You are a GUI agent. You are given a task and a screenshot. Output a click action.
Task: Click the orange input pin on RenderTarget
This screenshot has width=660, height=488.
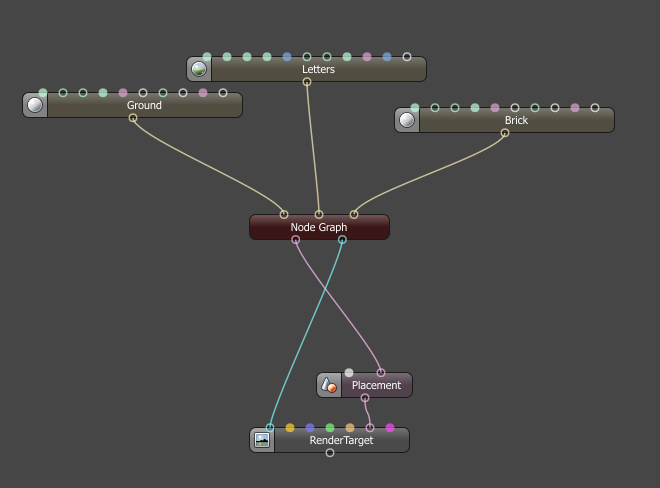point(350,428)
